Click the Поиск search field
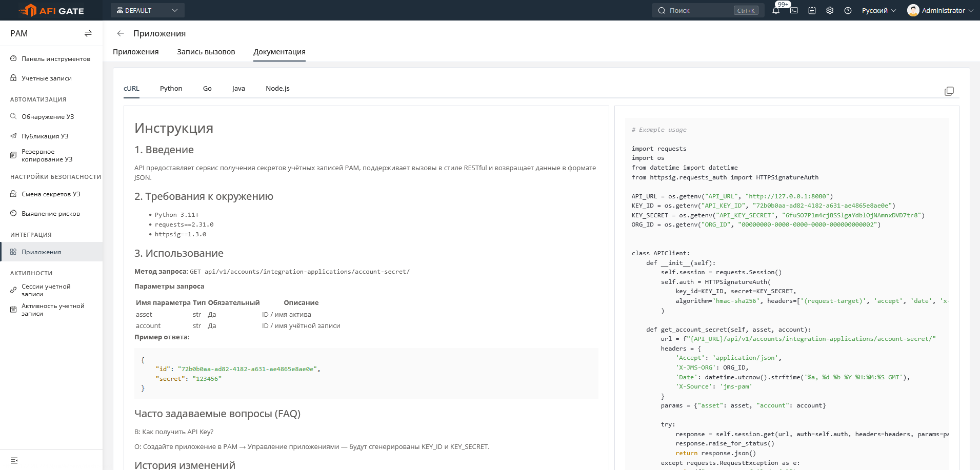 coord(708,10)
